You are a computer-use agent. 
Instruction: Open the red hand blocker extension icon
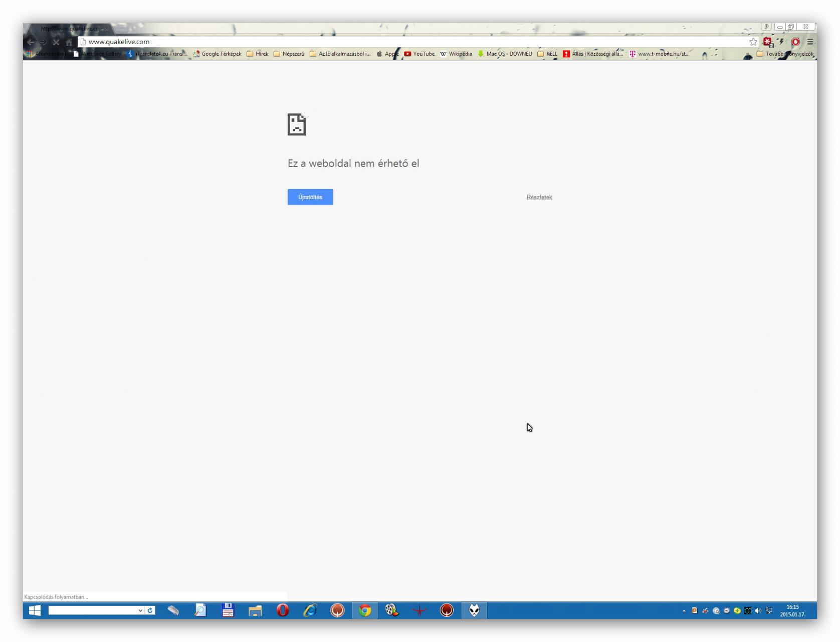795,42
